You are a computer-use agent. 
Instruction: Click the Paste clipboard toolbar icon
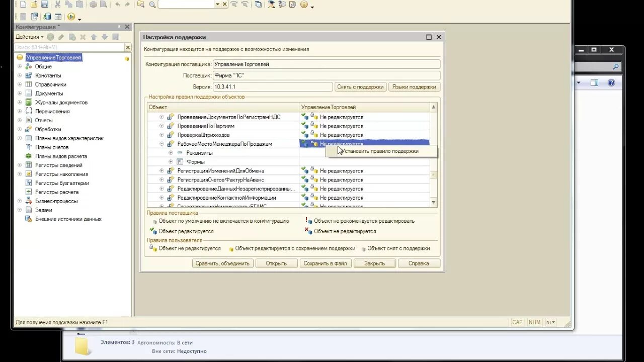click(x=79, y=4)
